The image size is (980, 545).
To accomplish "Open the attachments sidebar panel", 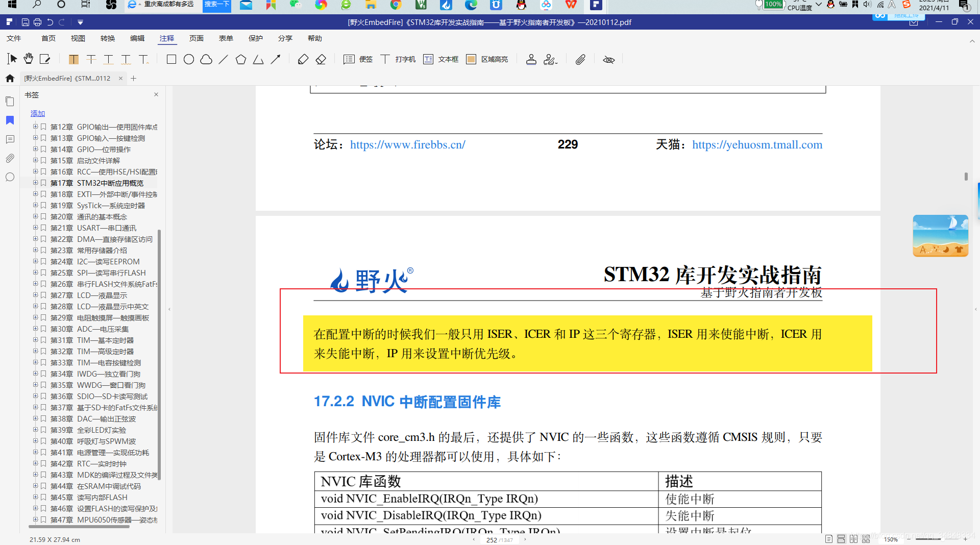I will 10,158.
